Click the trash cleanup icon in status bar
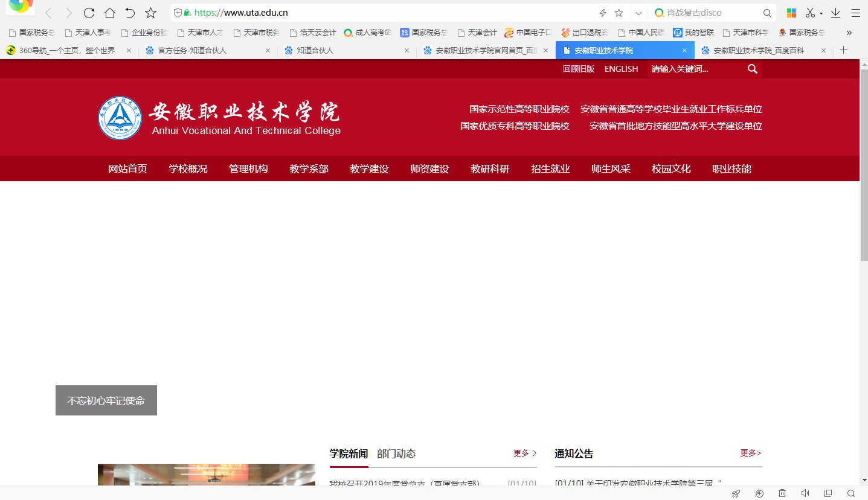868x500 pixels. coord(783,493)
